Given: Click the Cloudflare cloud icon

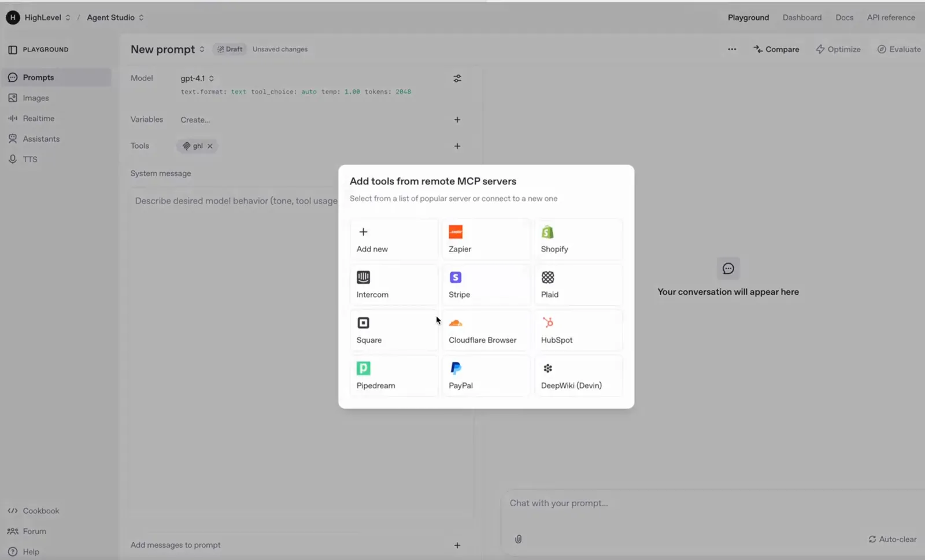Looking at the screenshot, I should click(x=456, y=323).
